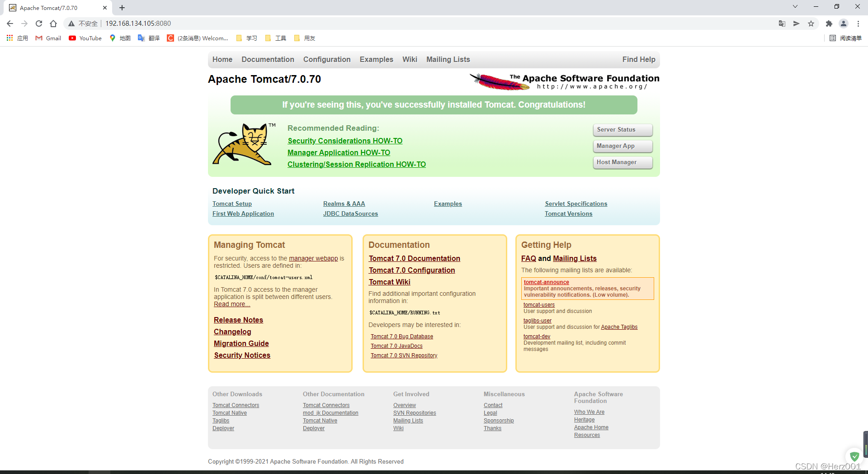Image resolution: width=868 pixels, height=474 pixels.
Task: Open the browser home page
Action: (53, 24)
